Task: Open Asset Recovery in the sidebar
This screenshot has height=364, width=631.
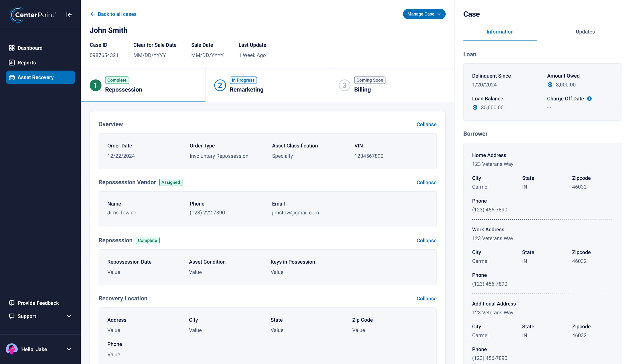Action: [x=40, y=77]
